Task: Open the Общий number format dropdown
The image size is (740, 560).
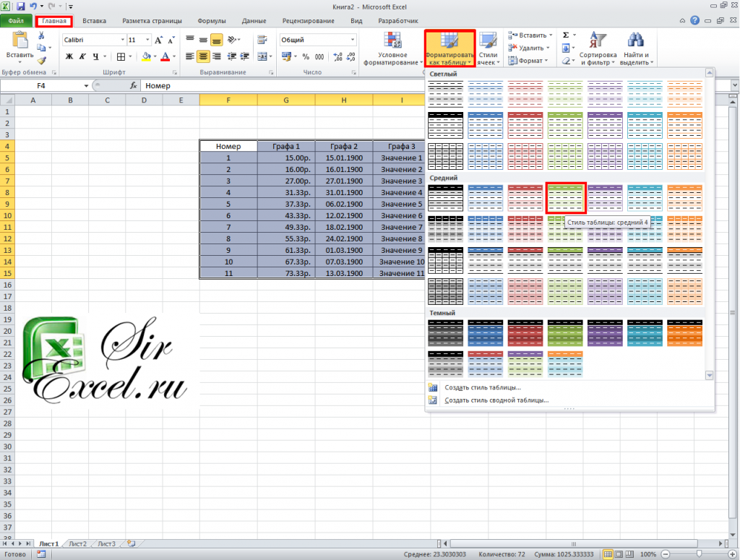Action: (353, 40)
